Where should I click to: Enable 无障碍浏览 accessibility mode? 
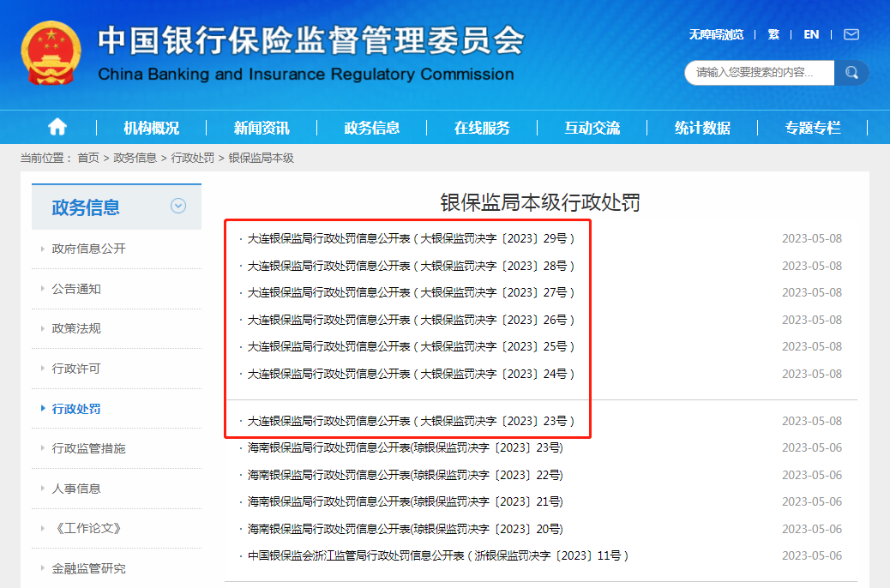(716, 35)
